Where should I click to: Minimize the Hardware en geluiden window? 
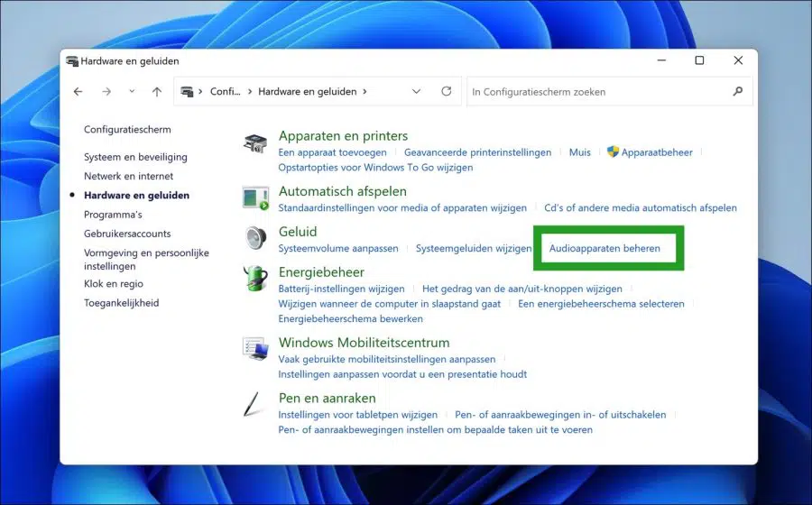pyautogui.click(x=661, y=60)
